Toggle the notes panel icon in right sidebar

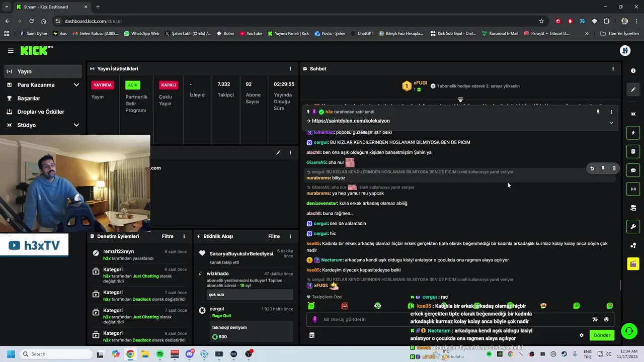click(x=633, y=151)
